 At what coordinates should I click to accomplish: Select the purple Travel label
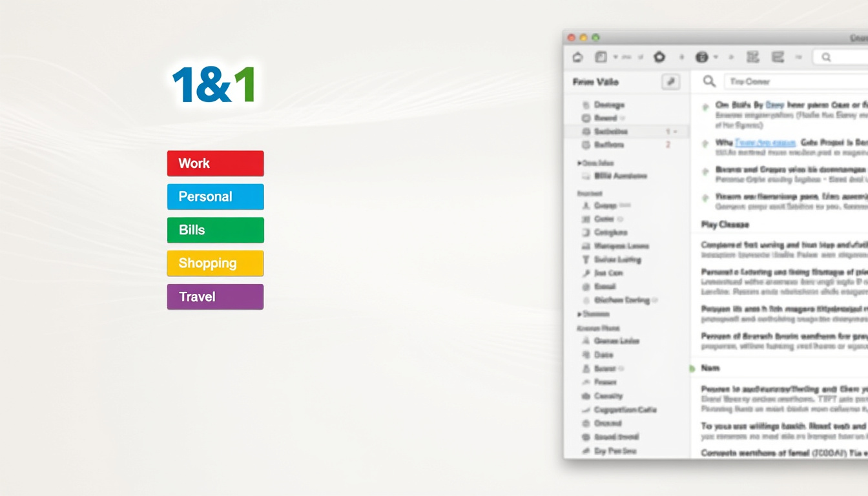pos(215,297)
